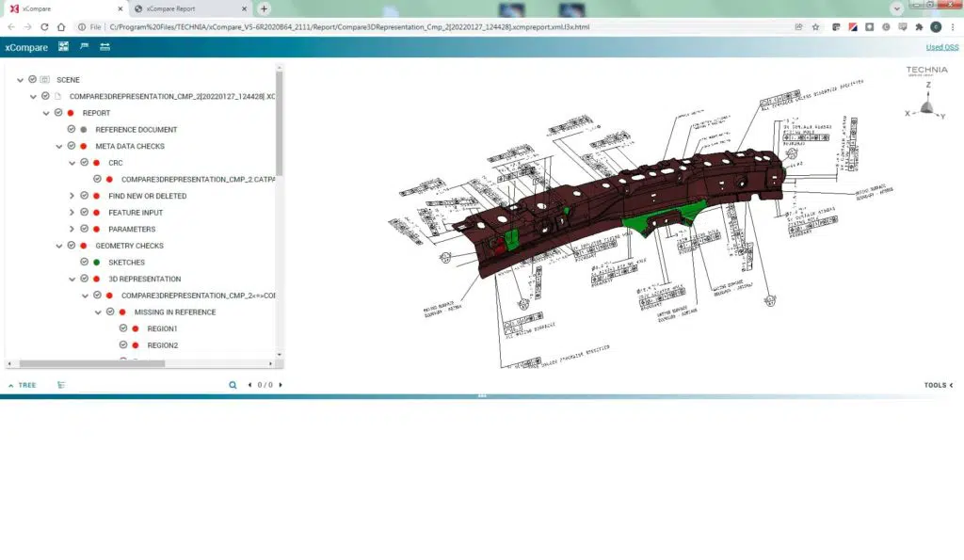964x560 pixels.
Task: Select the SKETCHES tree label
Action: pos(127,263)
